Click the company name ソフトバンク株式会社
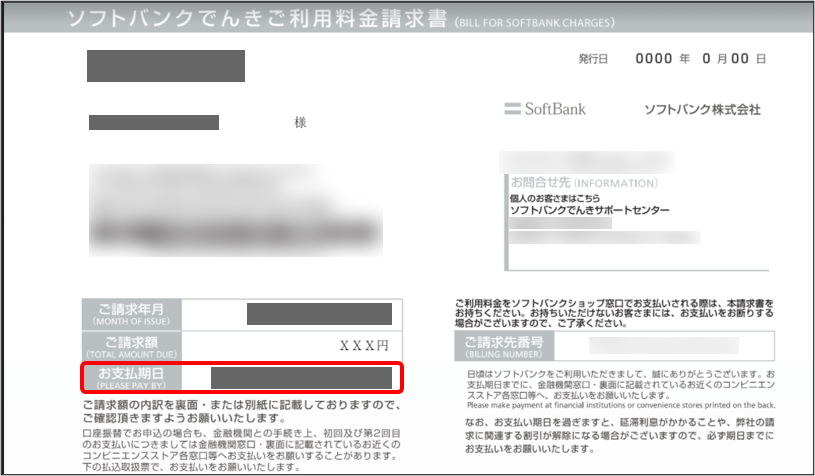 [702, 109]
